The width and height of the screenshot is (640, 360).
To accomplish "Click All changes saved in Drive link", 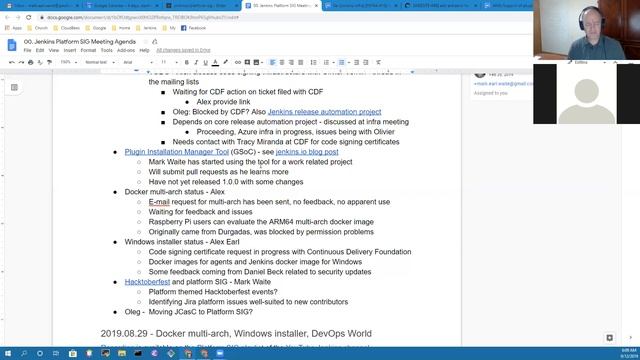I will [183, 50].
